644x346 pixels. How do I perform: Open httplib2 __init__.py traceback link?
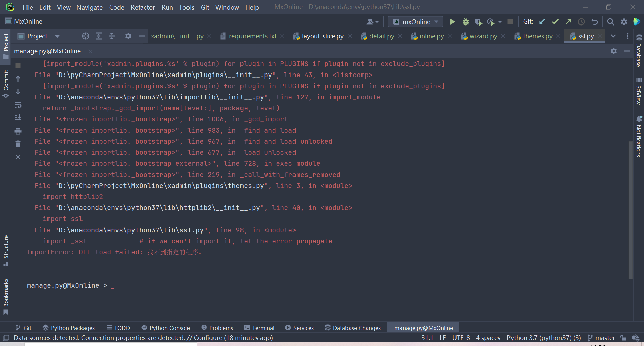coord(159,208)
